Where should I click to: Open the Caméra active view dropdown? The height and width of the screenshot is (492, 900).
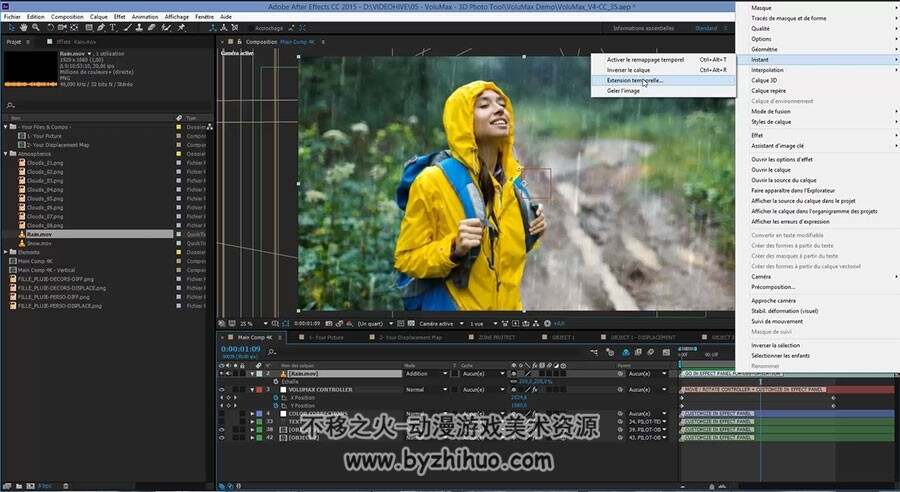click(x=440, y=324)
